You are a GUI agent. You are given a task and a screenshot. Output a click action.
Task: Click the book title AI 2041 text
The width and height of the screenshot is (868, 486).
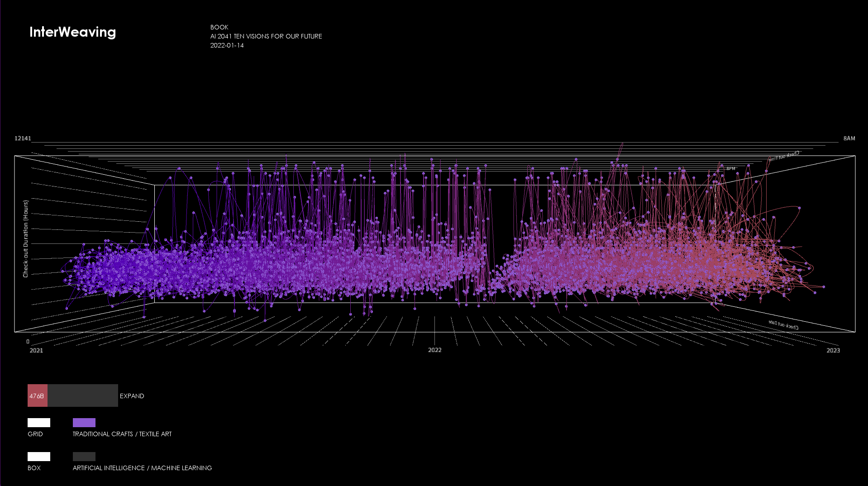[x=266, y=36]
